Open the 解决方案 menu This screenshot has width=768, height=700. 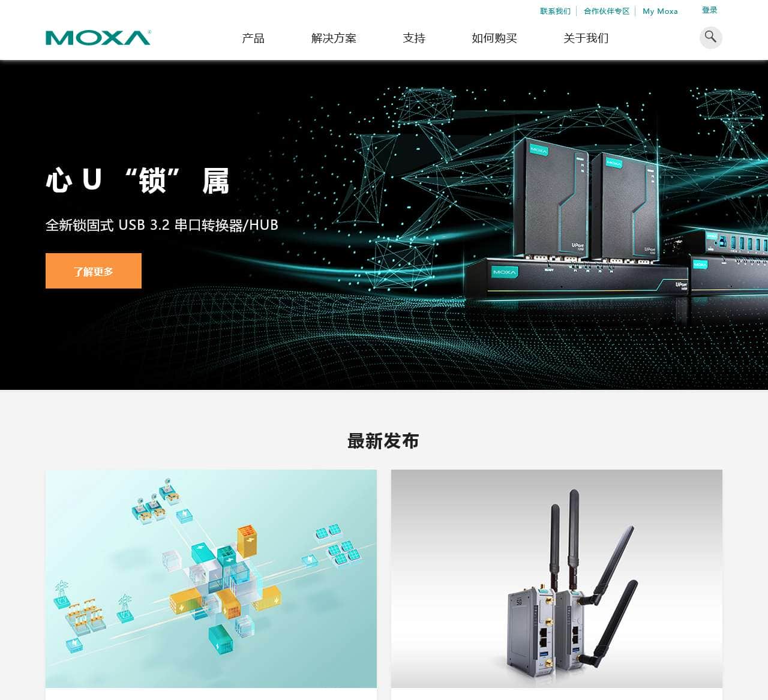pyautogui.click(x=334, y=38)
